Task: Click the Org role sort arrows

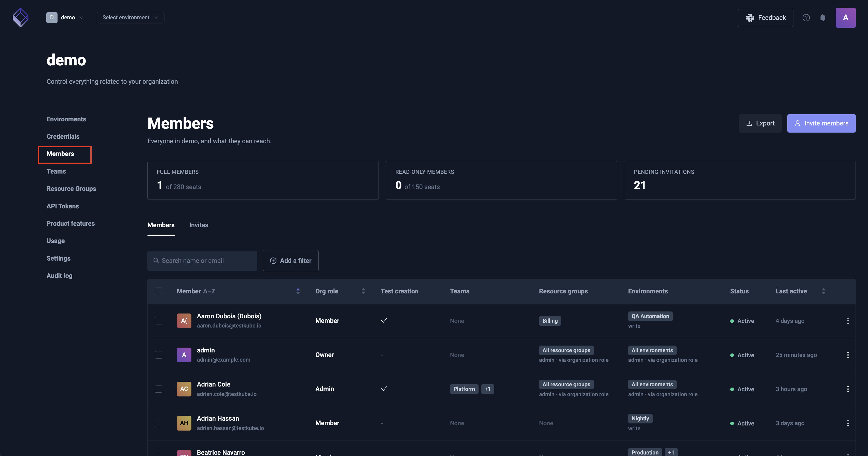Action: (x=363, y=291)
